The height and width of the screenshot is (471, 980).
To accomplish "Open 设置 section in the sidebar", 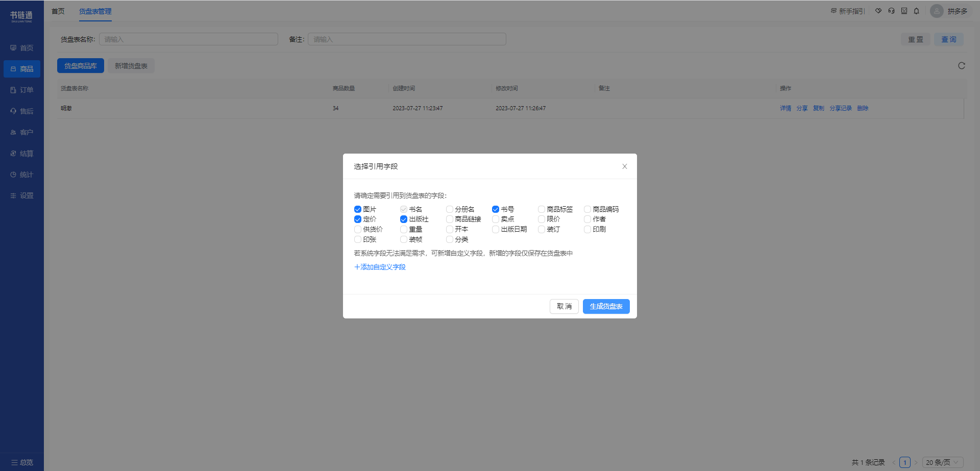I will (22, 195).
